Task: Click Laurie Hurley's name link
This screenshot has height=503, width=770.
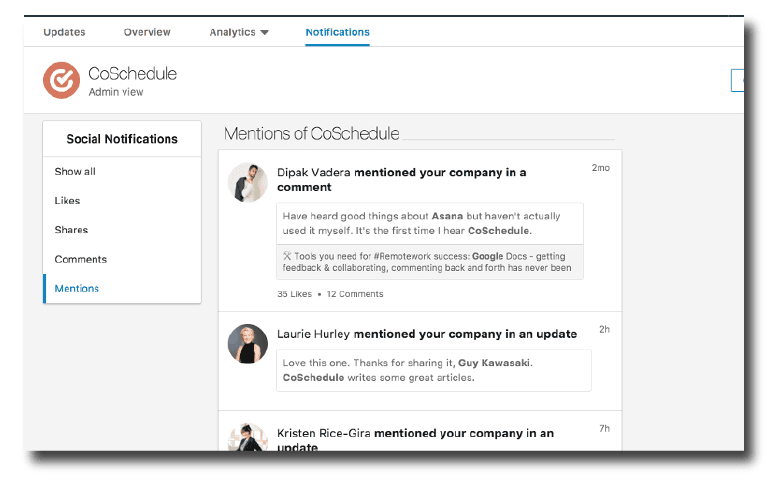Action: coord(313,334)
